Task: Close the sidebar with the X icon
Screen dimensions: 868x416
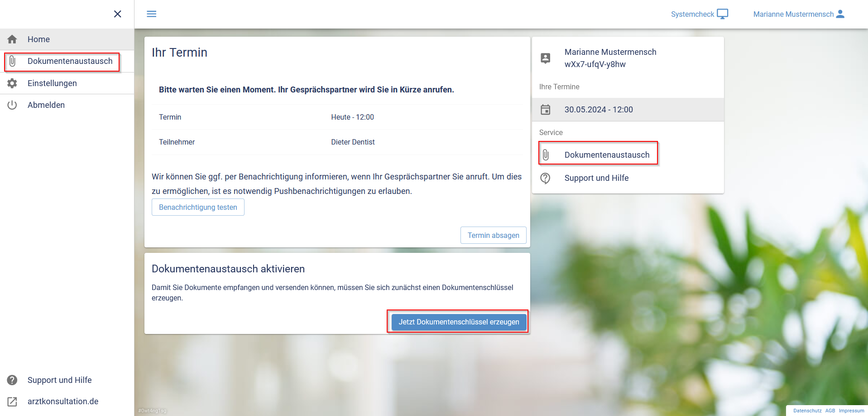Action: tap(118, 14)
